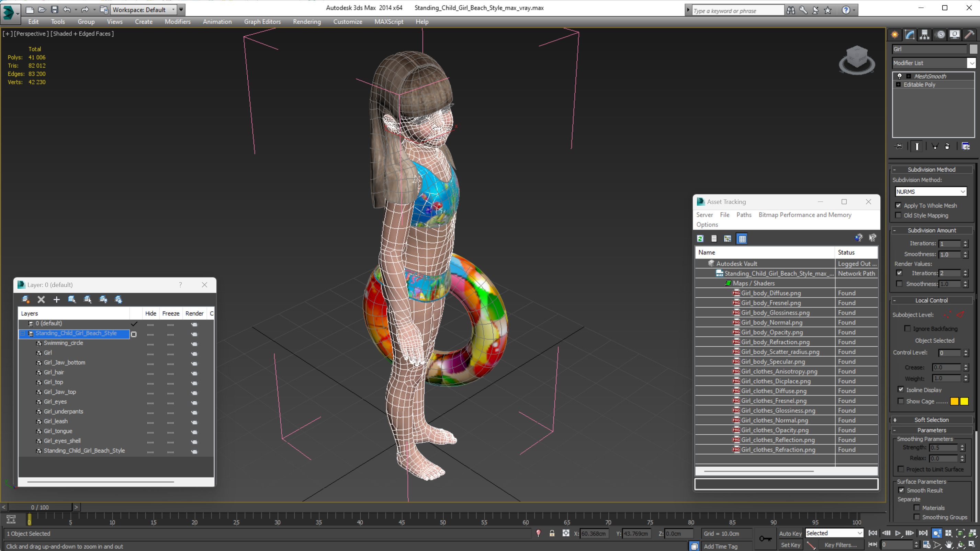Image resolution: width=980 pixels, height=551 pixels.
Task: Enable Old Style Mapping checkbox
Action: pos(898,215)
